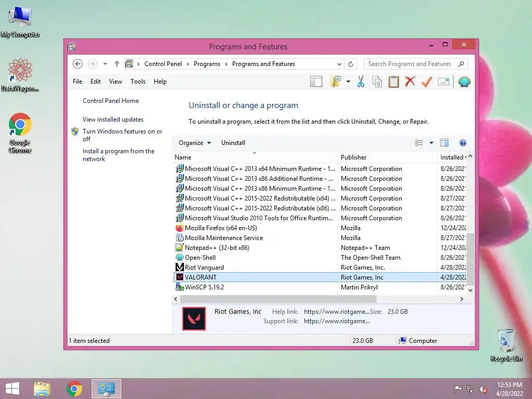This screenshot has width=532, height=399.
Task: Expand the Organize dropdown
Action: click(x=195, y=143)
